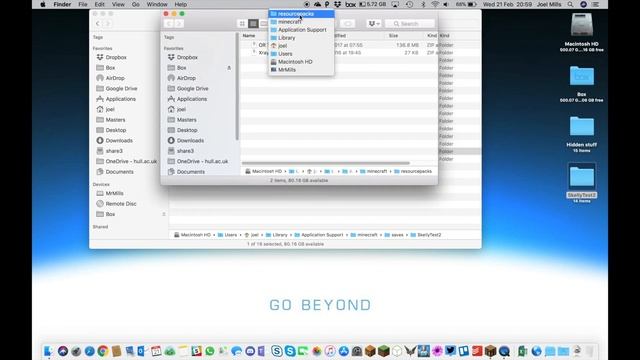Click Users in back window path bar
Image resolution: width=640 pixels, height=360 pixels.
(227, 235)
